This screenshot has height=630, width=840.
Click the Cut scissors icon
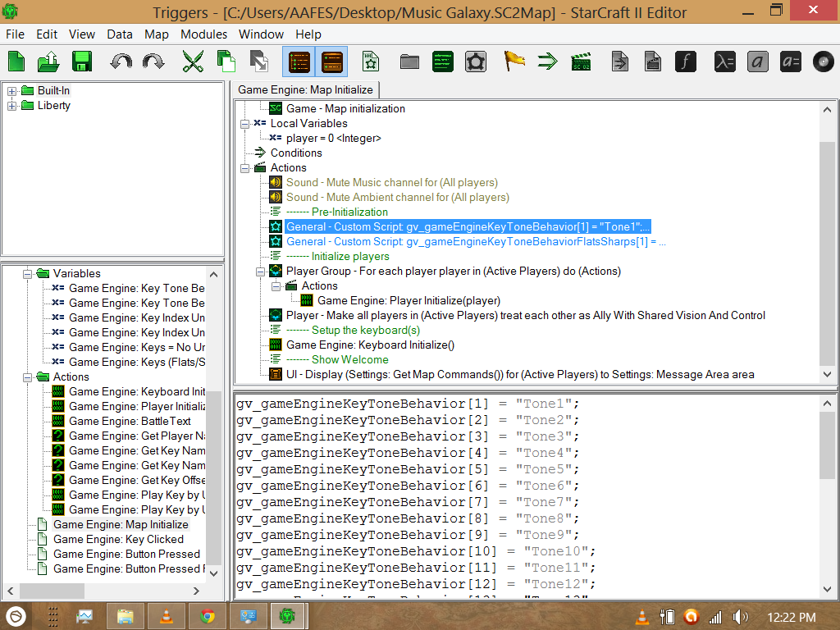[193, 61]
